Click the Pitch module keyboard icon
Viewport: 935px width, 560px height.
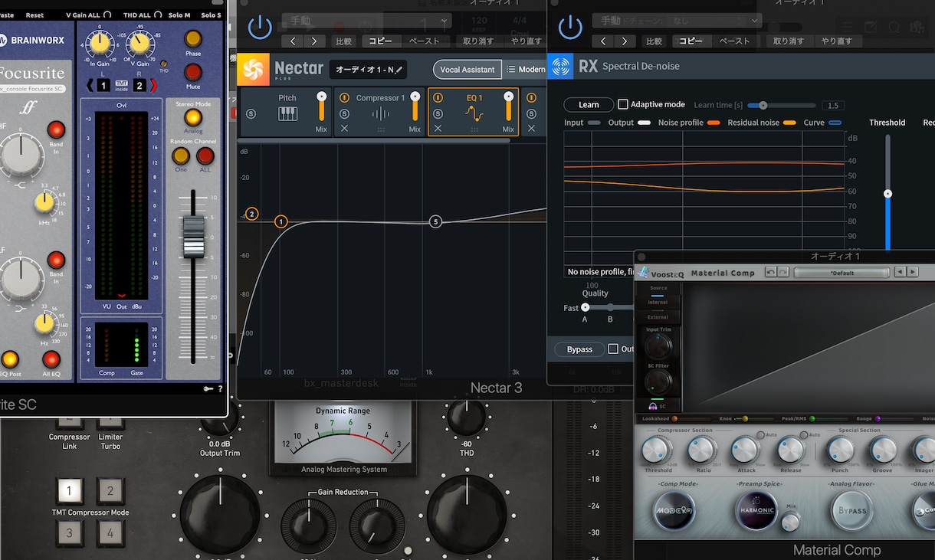click(x=287, y=114)
